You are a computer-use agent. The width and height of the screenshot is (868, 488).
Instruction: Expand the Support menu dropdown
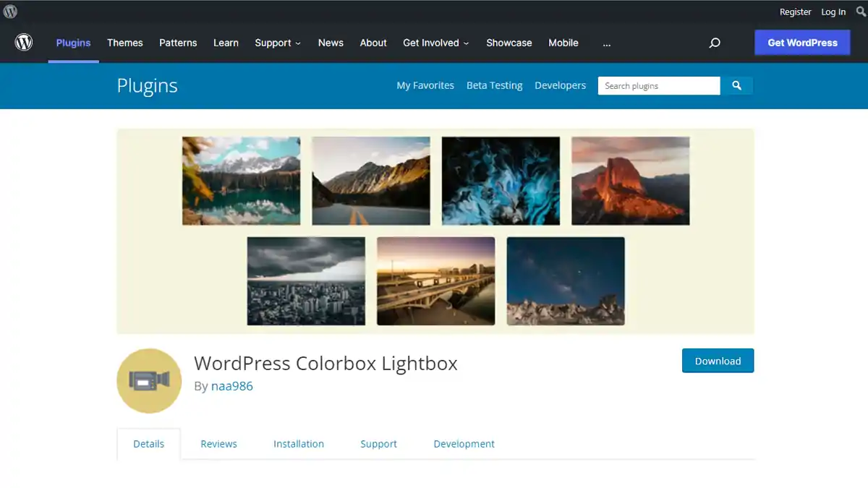point(278,43)
